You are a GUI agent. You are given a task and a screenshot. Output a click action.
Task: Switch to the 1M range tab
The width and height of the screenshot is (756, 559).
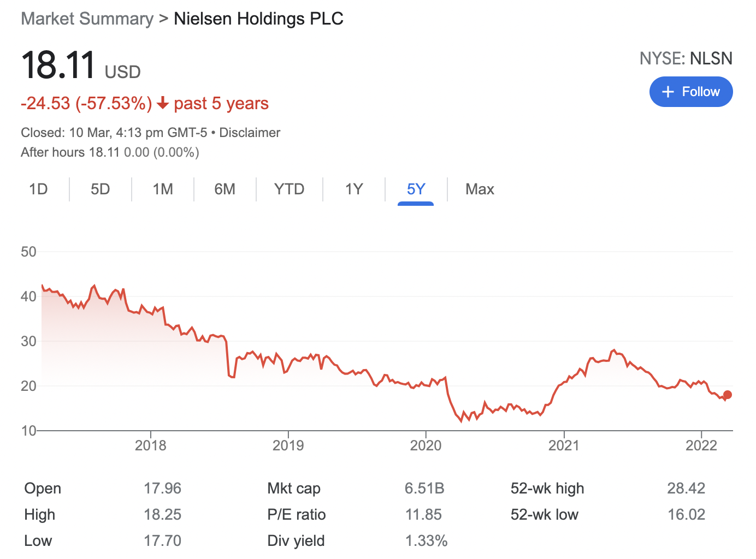pyautogui.click(x=163, y=189)
